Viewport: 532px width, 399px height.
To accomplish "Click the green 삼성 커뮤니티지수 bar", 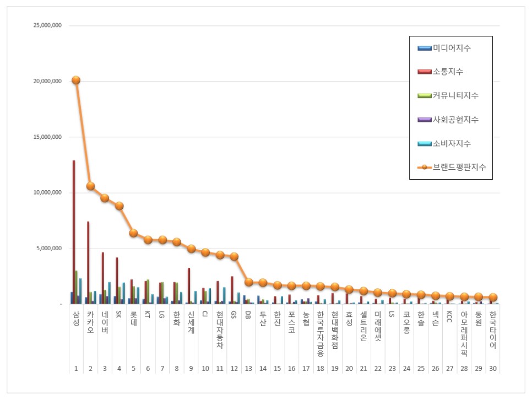I will tap(77, 287).
